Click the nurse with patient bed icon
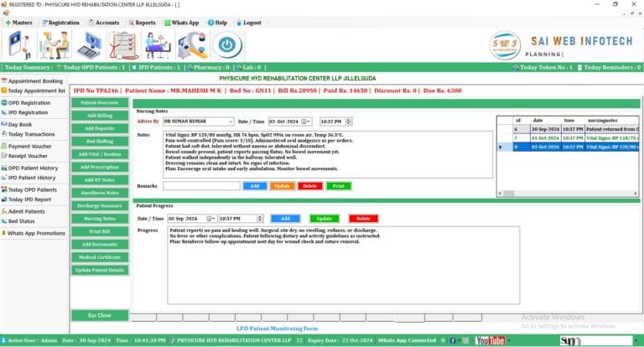 [158, 45]
